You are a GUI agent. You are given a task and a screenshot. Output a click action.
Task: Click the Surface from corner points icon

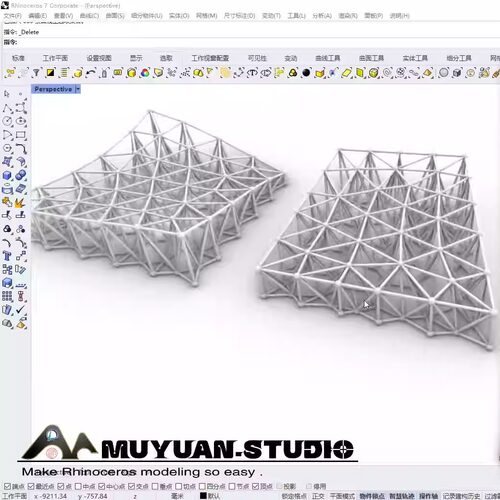[x=7, y=162]
